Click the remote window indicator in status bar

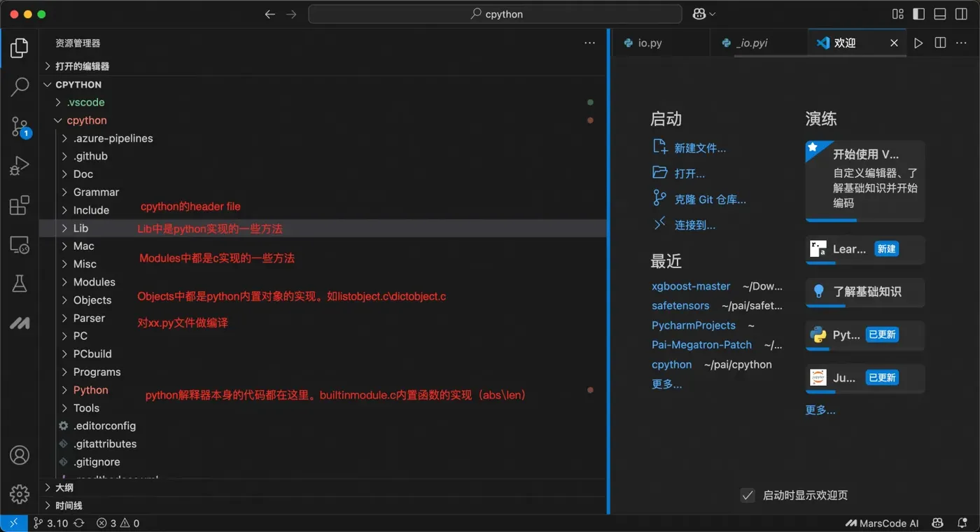[x=14, y=523]
